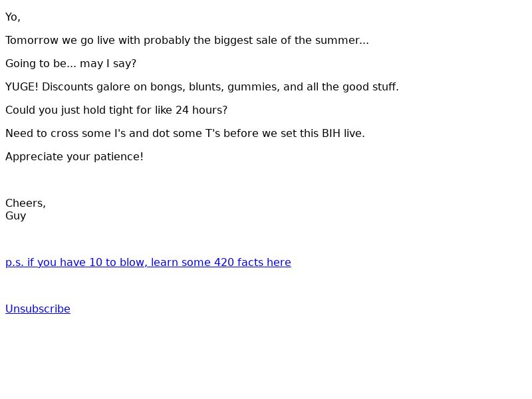Click the "24 hours" text
This screenshot has height=399, width=532.
click(x=201, y=110)
